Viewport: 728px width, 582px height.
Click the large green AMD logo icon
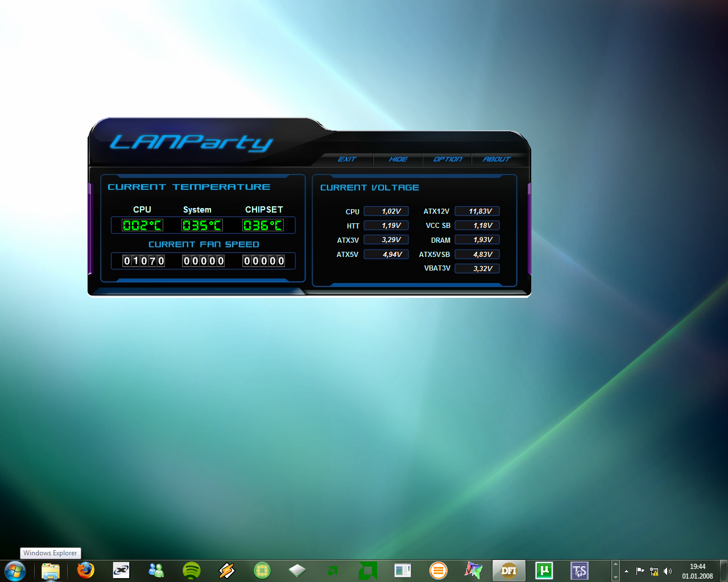pyautogui.click(x=368, y=570)
